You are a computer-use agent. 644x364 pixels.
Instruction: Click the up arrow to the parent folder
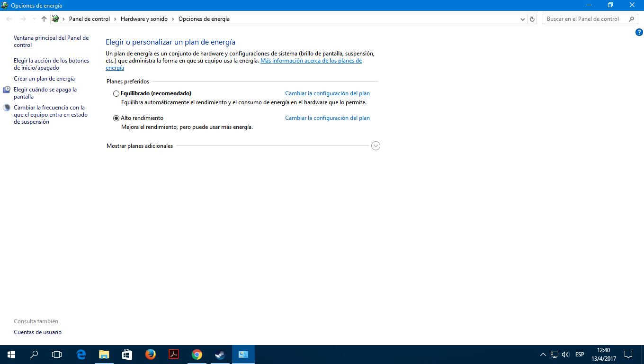point(44,19)
